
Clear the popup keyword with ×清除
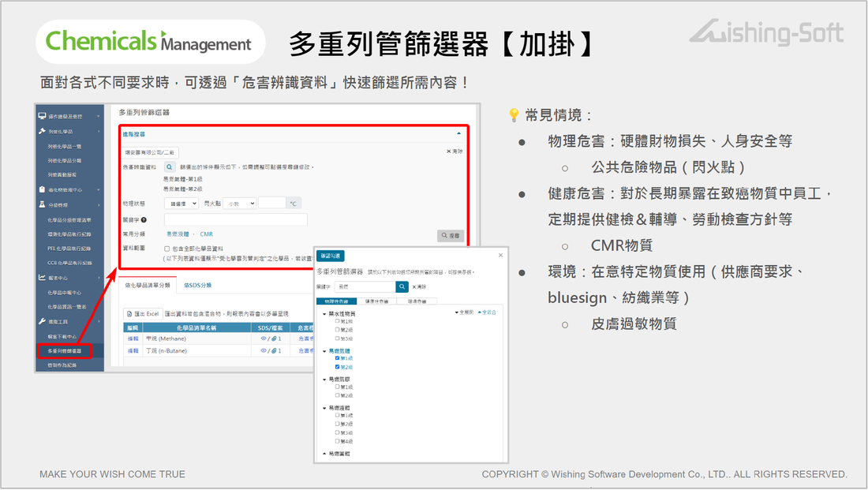click(x=420, y=286)
